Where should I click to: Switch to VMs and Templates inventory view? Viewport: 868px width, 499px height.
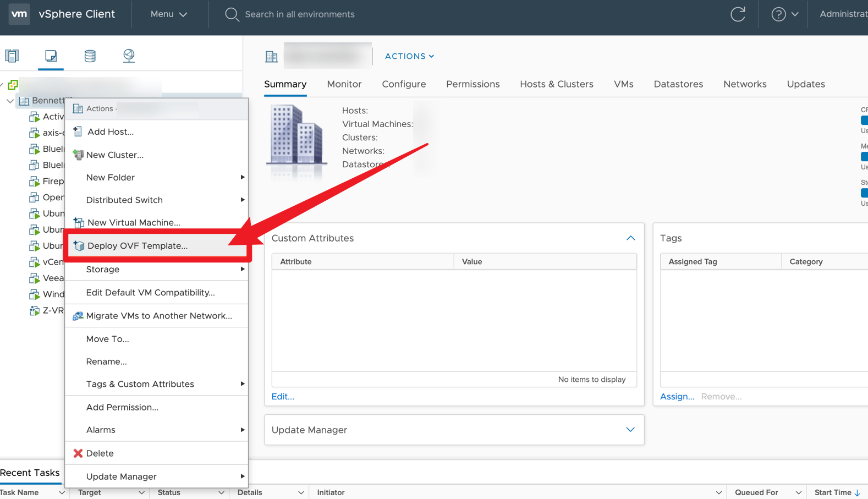click(x=51, y=56)
